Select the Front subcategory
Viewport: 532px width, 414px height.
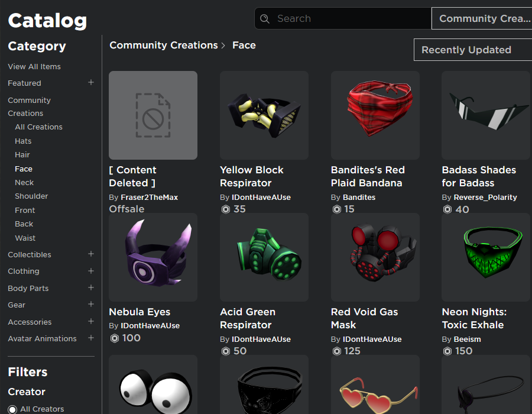[25, 211]
